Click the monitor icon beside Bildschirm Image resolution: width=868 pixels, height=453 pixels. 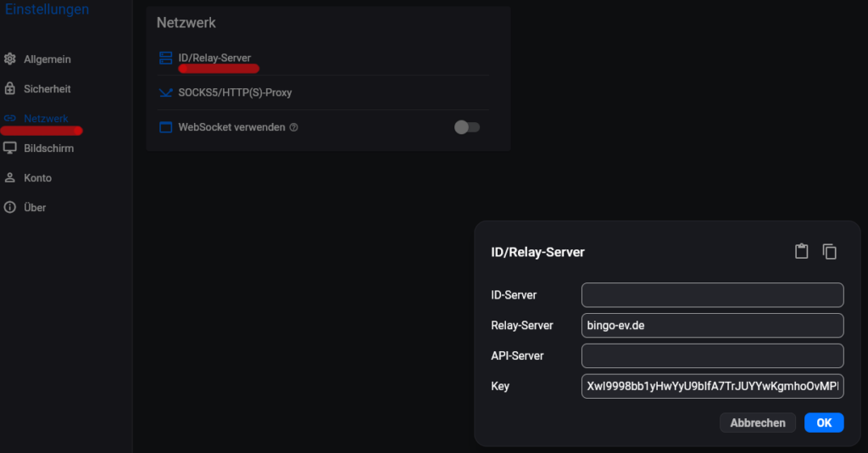[10, 148]
